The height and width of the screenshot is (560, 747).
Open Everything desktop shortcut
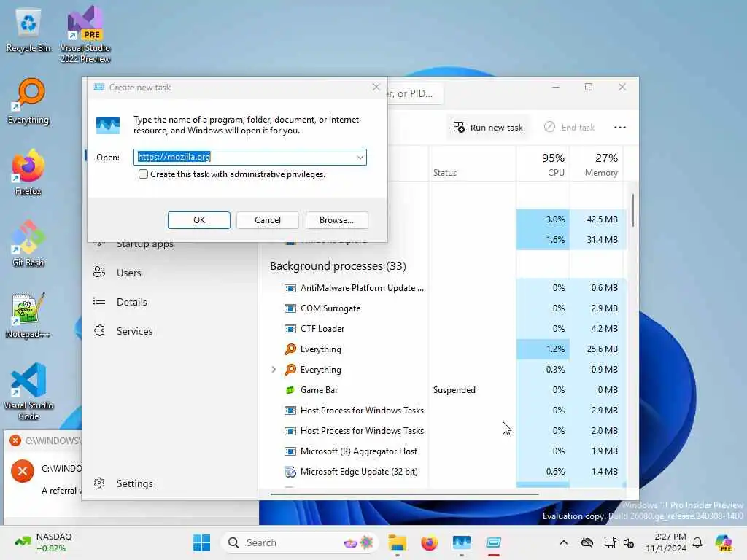click(x=28, y=101)
